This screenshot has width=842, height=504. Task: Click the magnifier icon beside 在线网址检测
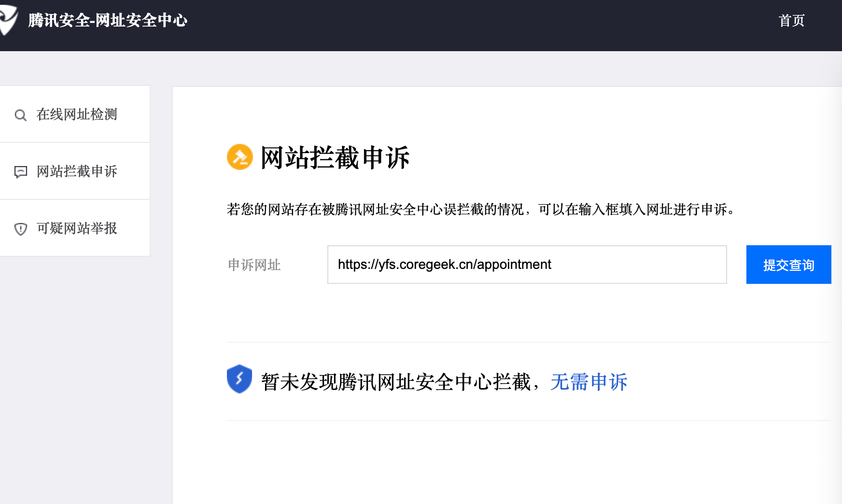20,115
